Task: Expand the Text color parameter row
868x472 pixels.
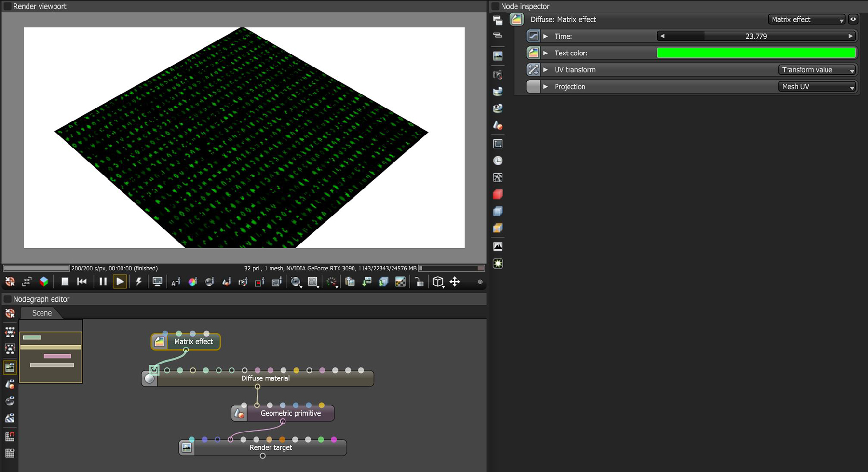Action: tap(545, 53)
